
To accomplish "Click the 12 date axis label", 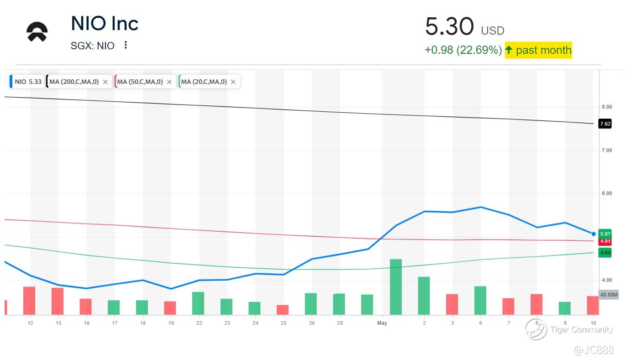I will [x=30, y=323].
